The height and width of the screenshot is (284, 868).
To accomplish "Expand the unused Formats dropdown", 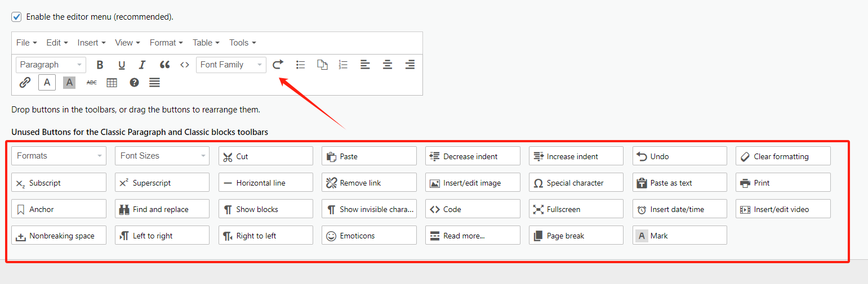I will (59, 156).
